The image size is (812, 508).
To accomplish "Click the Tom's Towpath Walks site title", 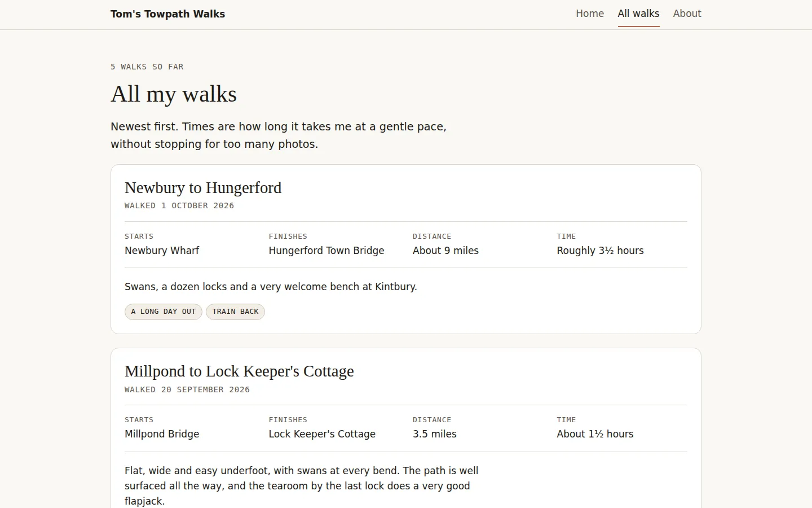I will 167,14.
